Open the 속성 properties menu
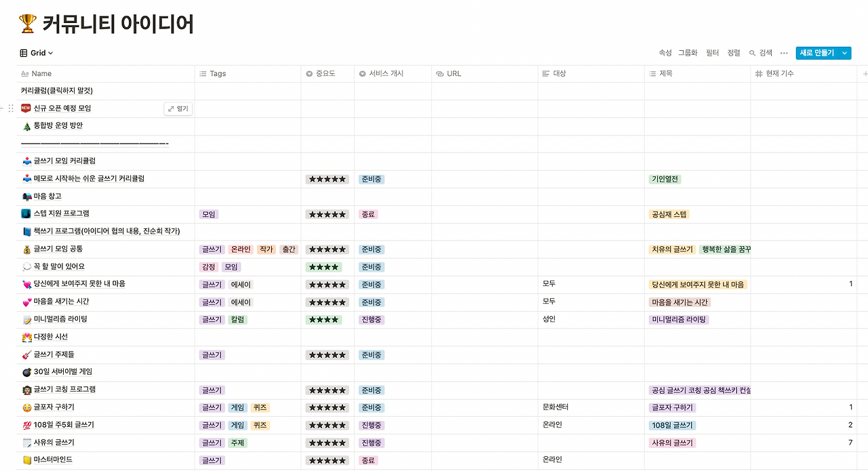The image size is (868, 471). pyautogui.click(x=665, y=52)
